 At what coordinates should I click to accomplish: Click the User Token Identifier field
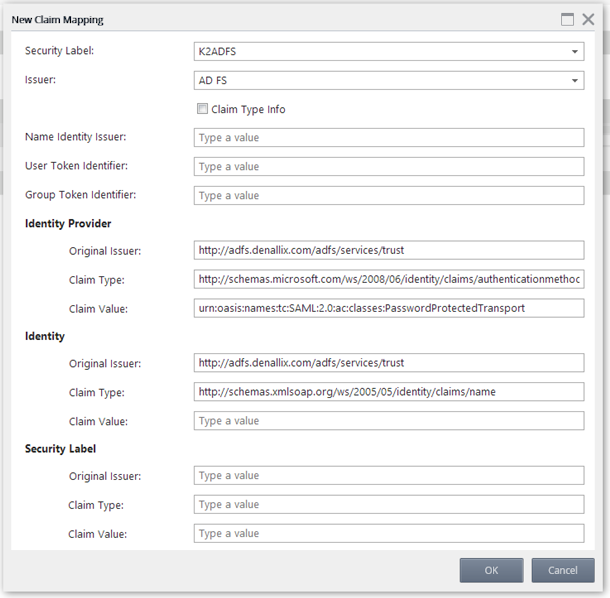click(x=388, y=167)
